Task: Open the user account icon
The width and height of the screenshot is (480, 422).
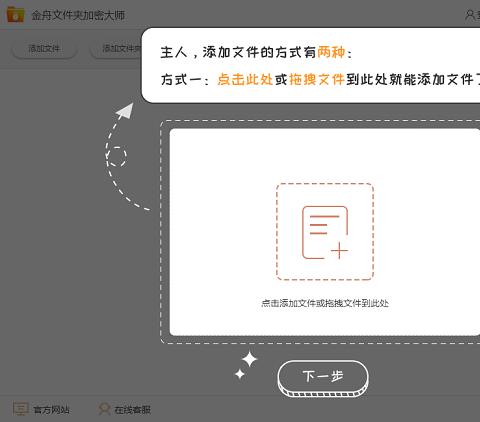Action: pyautogui.click(x=470, y=15)
